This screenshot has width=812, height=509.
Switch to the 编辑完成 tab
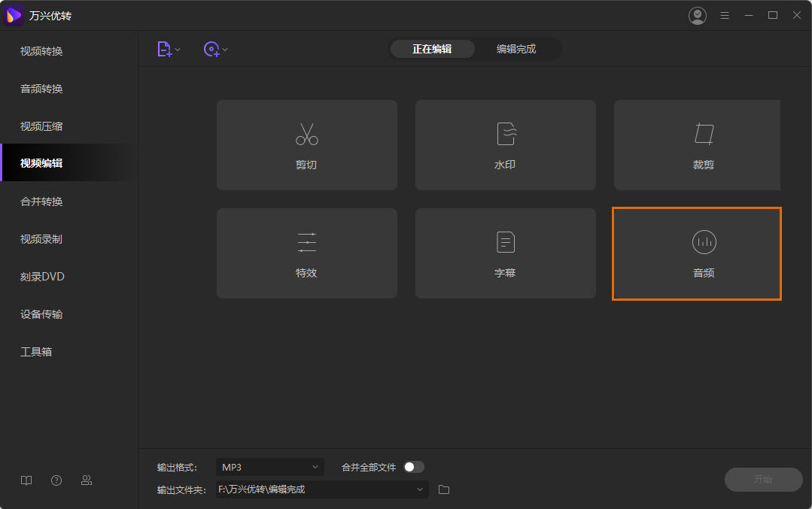click(516, 49)
